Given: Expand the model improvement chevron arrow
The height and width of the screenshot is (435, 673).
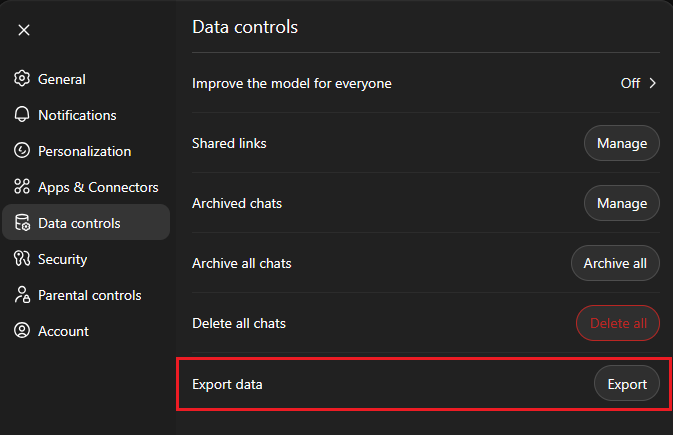Looking at the screenshot, I should [x=653, y=83].
